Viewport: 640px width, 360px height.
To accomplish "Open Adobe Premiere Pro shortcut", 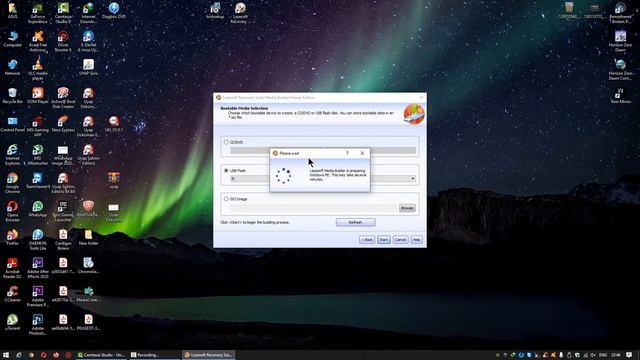I will tap(38, 296).
